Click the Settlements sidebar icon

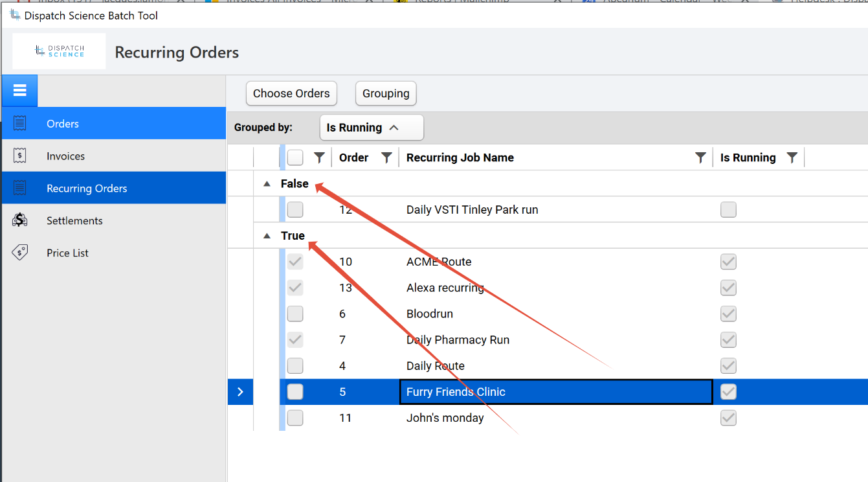[19, 220]
